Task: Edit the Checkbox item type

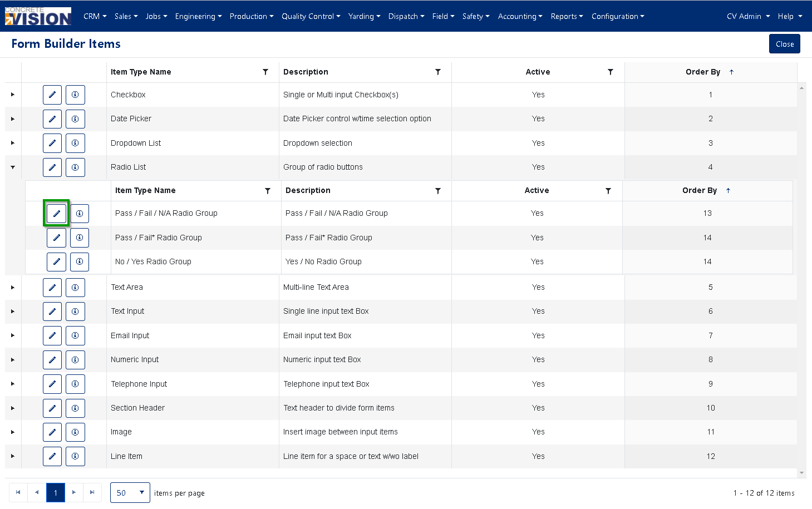Action: (x=52, y=95)
